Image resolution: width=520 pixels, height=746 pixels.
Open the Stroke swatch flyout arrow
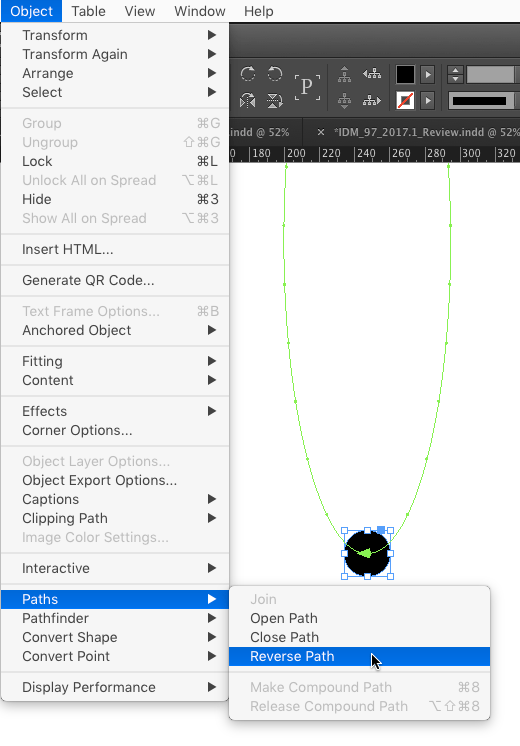(428, 100)
